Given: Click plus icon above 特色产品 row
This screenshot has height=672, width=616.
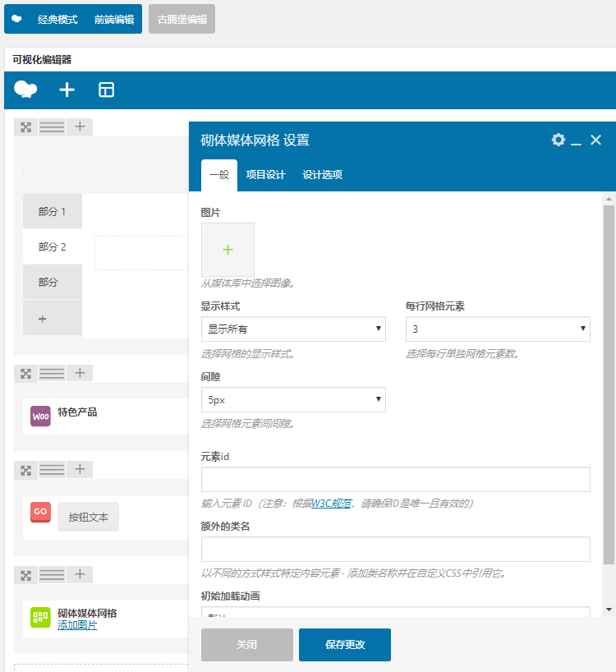Looking at the screenshot, I should tap(80, 373).
